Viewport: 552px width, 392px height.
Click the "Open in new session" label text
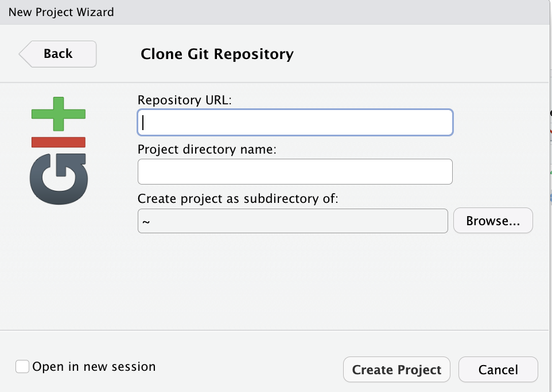tap(94, 367)
